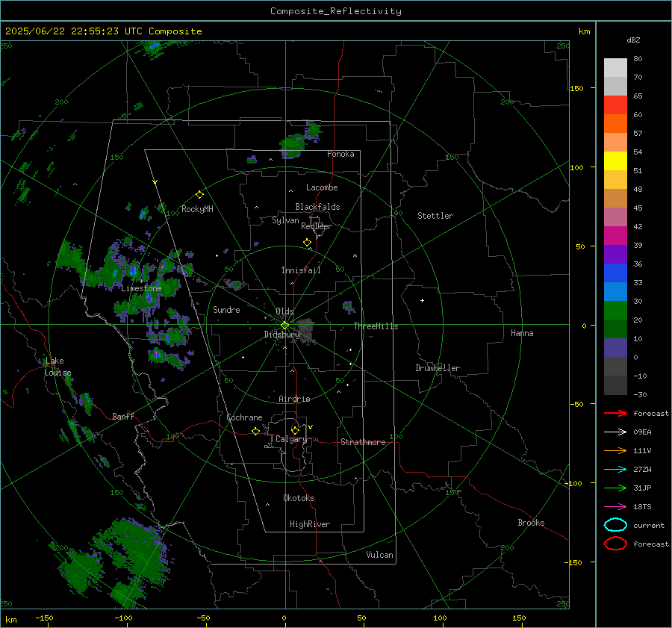Click the light blue swatch below 33 dBZ
This screenshot has height=628, width=672.
615,291
